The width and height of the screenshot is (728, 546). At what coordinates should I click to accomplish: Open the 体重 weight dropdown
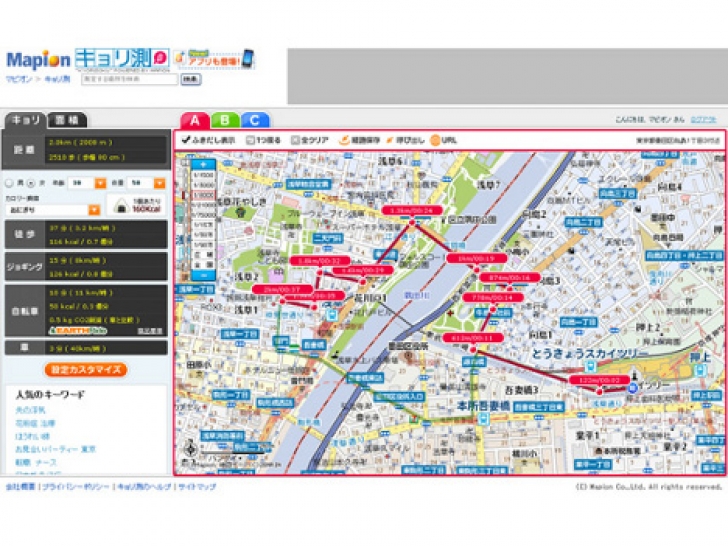[160, 183]
